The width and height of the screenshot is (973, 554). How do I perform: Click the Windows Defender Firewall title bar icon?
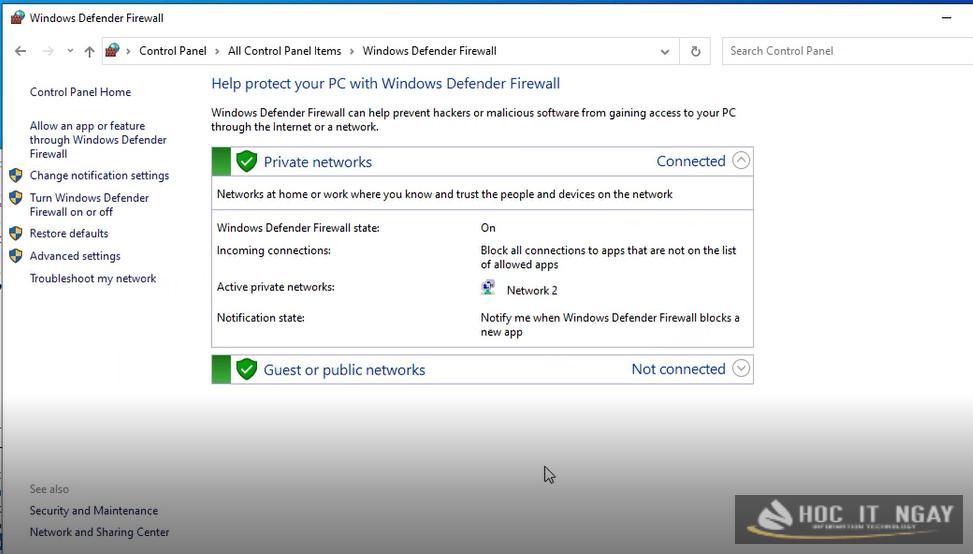[x=17, y=17]
